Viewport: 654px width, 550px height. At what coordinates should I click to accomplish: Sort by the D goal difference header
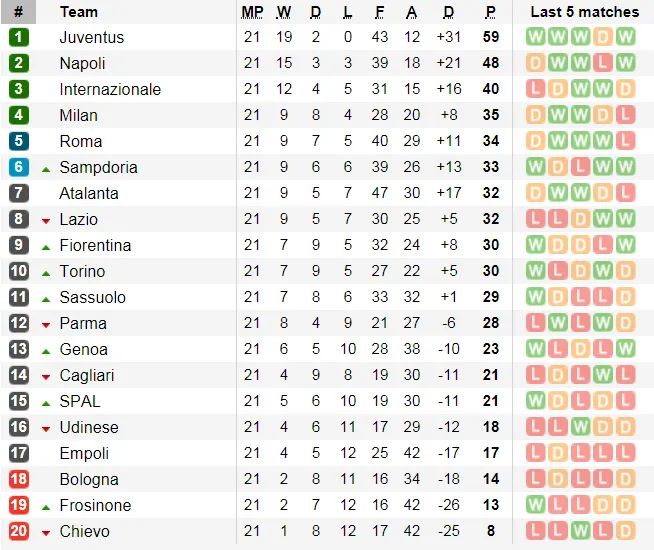pyautogui.click(x=448, y=12)
